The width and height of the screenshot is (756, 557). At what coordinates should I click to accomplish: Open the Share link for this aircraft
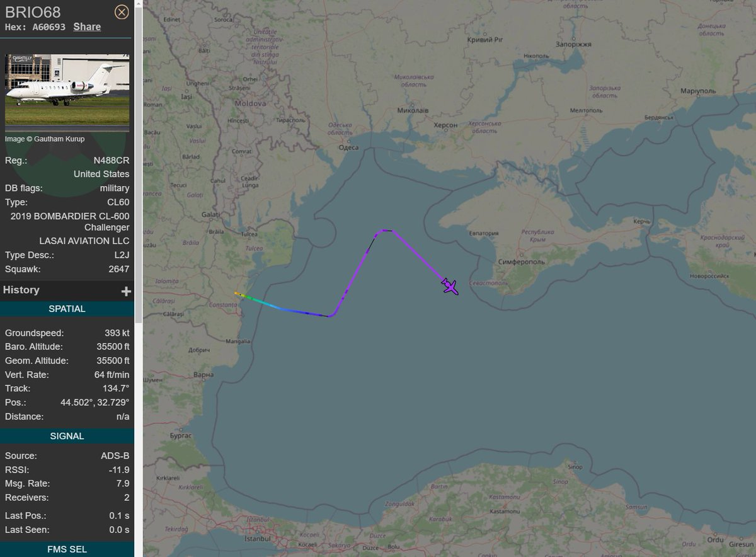87,26
